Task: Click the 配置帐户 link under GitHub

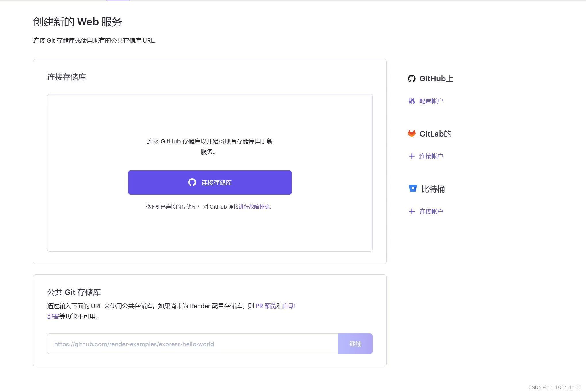Action: pyautogui.click(x=431, y=101)
